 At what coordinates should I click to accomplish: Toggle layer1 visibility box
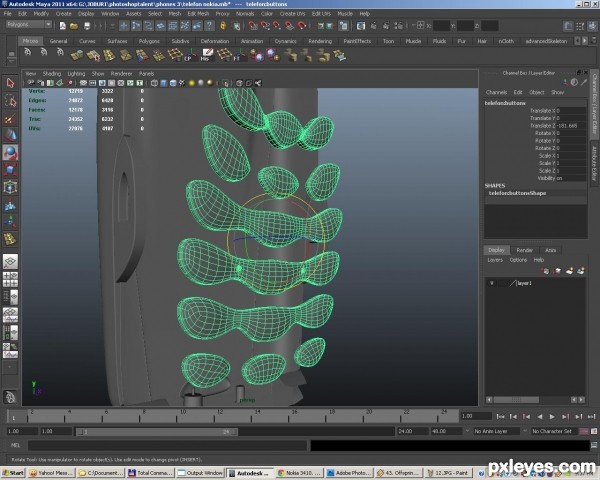[492, 283]
